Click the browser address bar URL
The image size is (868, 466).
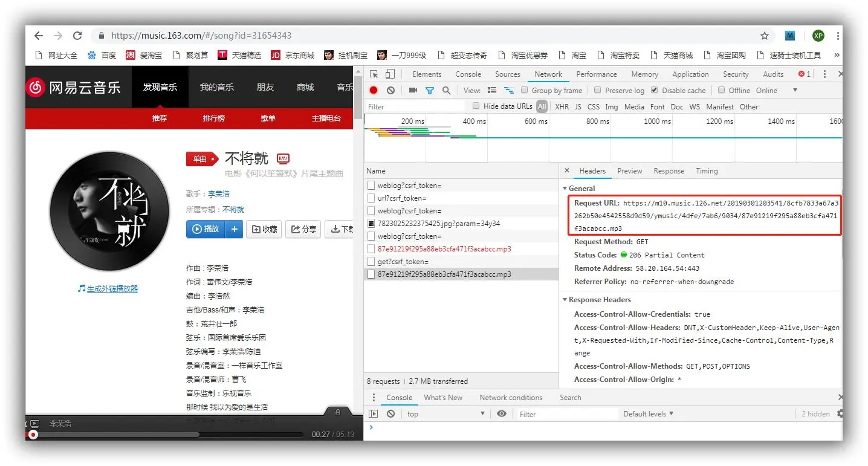click(x=201, y=36)
